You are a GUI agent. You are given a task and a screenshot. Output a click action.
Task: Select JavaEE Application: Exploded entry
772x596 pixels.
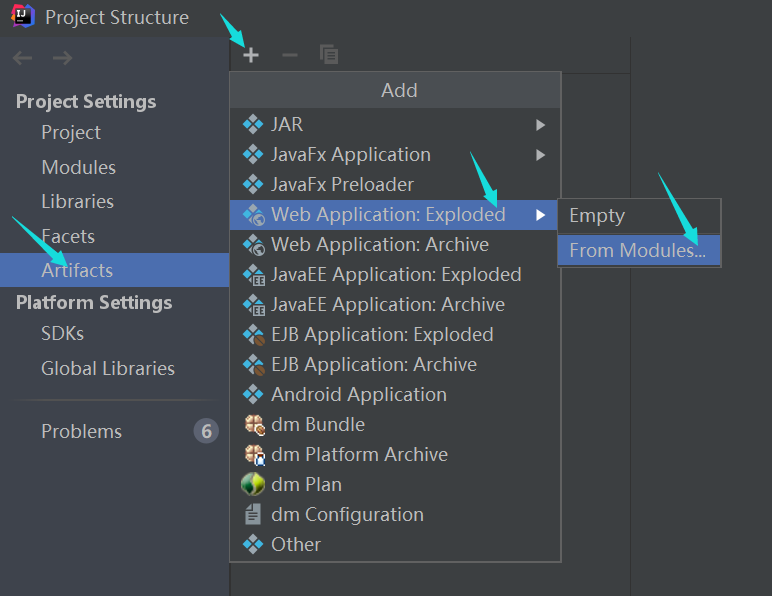point(395,275)
